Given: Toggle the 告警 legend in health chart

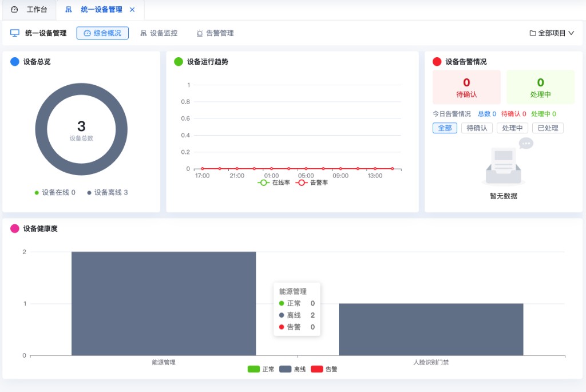Looking at the screenshot, I should [x=324, y=369].
